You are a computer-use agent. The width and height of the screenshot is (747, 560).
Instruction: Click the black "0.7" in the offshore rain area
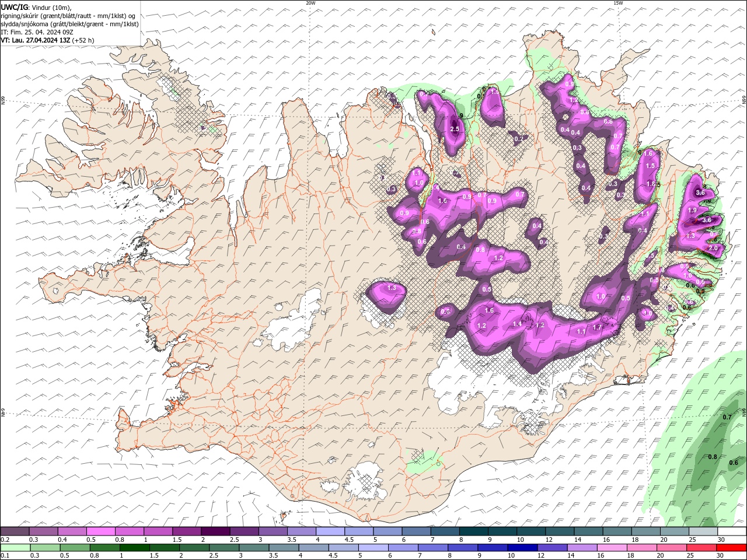[x=727, y=417]
